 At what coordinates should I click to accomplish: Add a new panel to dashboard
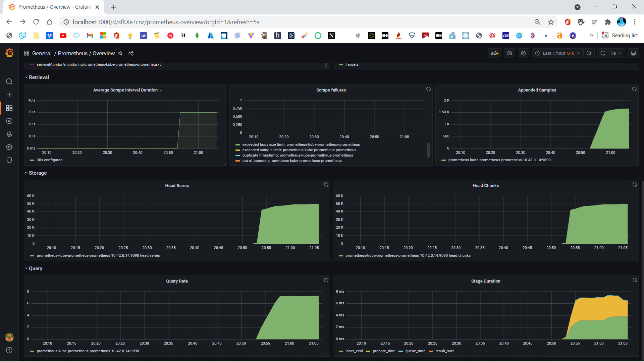(495, 53)
